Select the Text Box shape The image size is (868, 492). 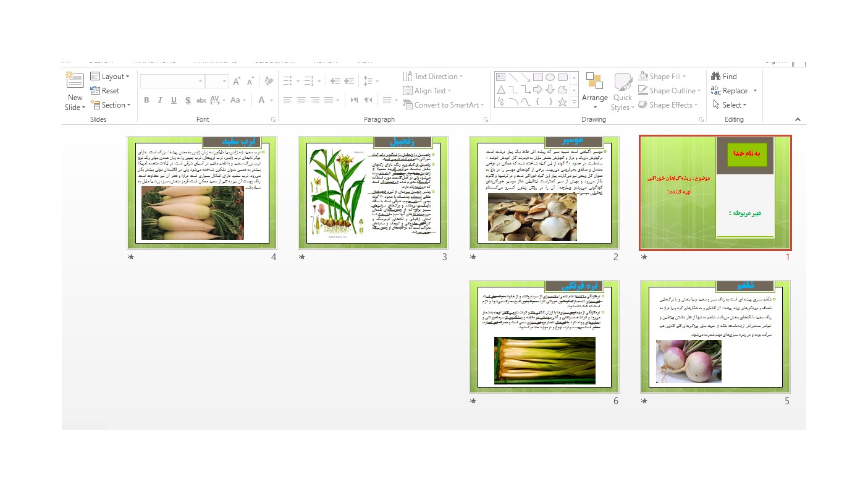click(x=500, y=77)
